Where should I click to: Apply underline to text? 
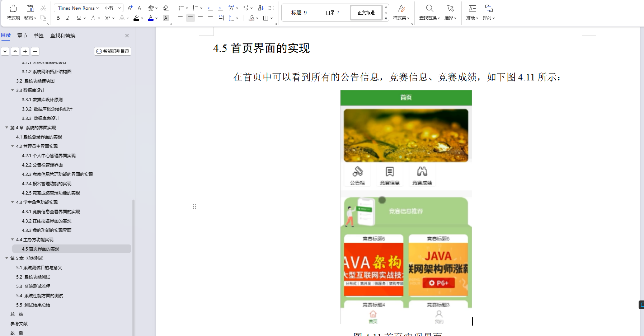pyautogui.click(x=78, y=18)
